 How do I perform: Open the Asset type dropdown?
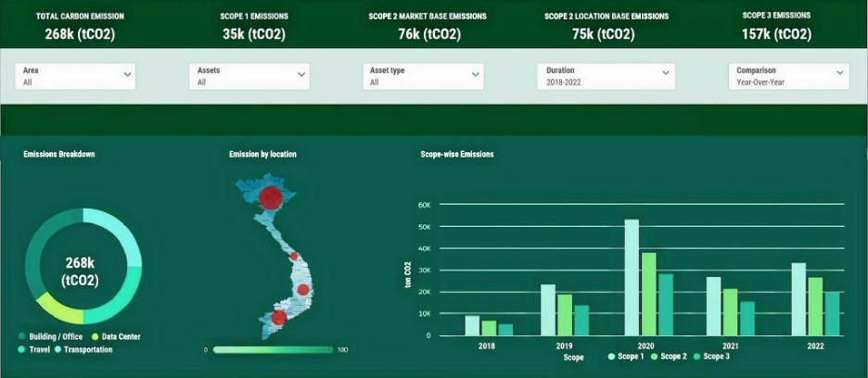(424, 76)
